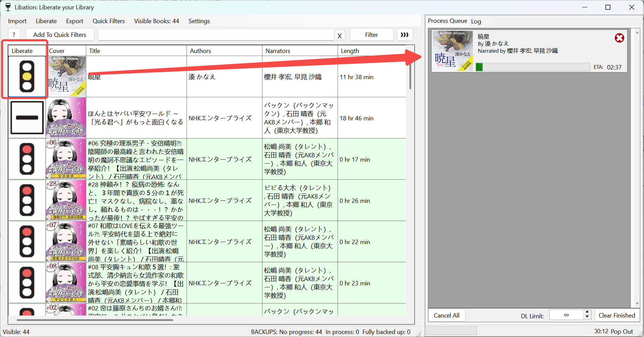Click the book list horizontal scrollbar
The height and width of the screenshot is (337, 644).
point(95,320)
